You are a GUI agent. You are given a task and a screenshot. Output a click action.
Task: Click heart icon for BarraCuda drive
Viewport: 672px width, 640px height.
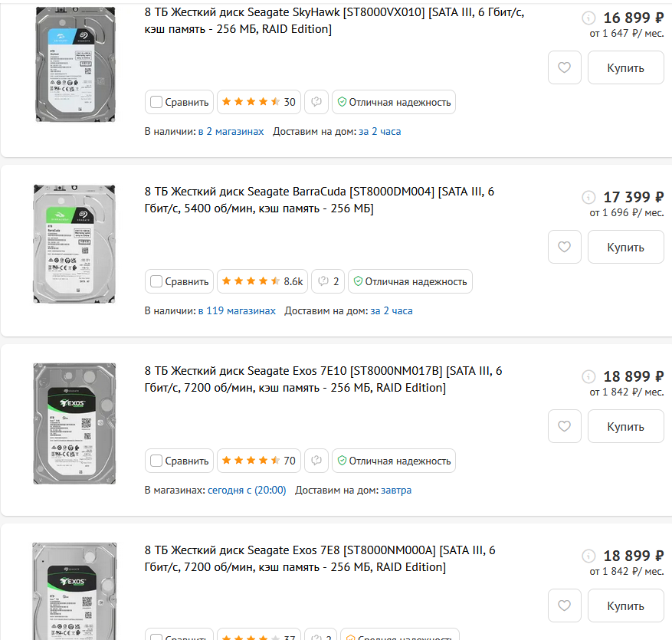click(x=565, y=247)
